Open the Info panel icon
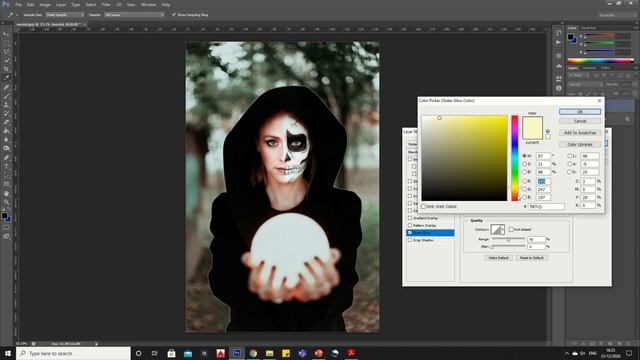 point(558,88)
